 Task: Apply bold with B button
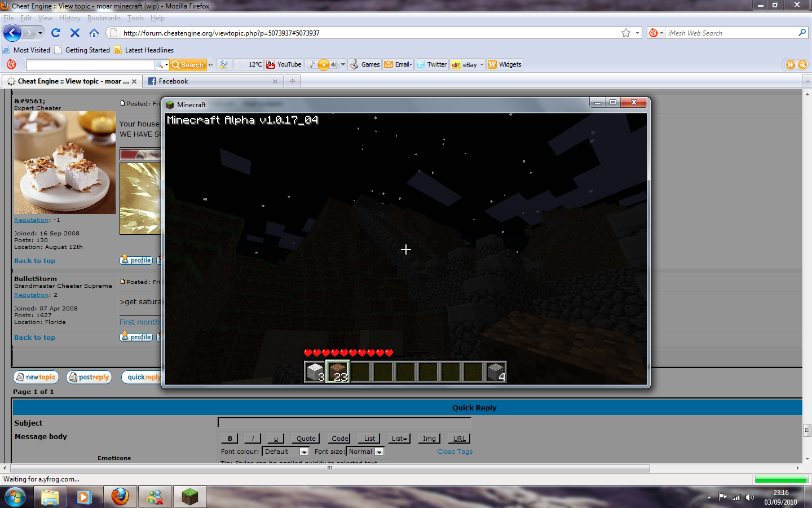pos(230,439)
